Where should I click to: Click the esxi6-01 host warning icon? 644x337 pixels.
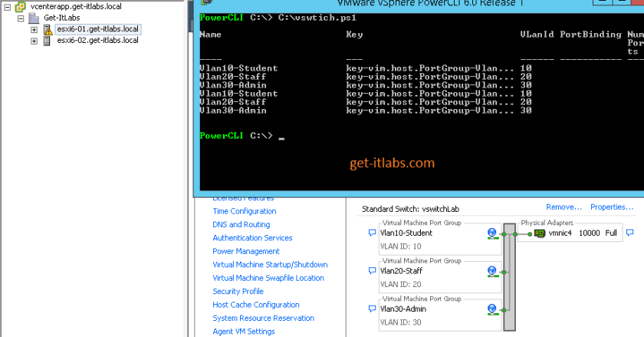coord(48,30)
